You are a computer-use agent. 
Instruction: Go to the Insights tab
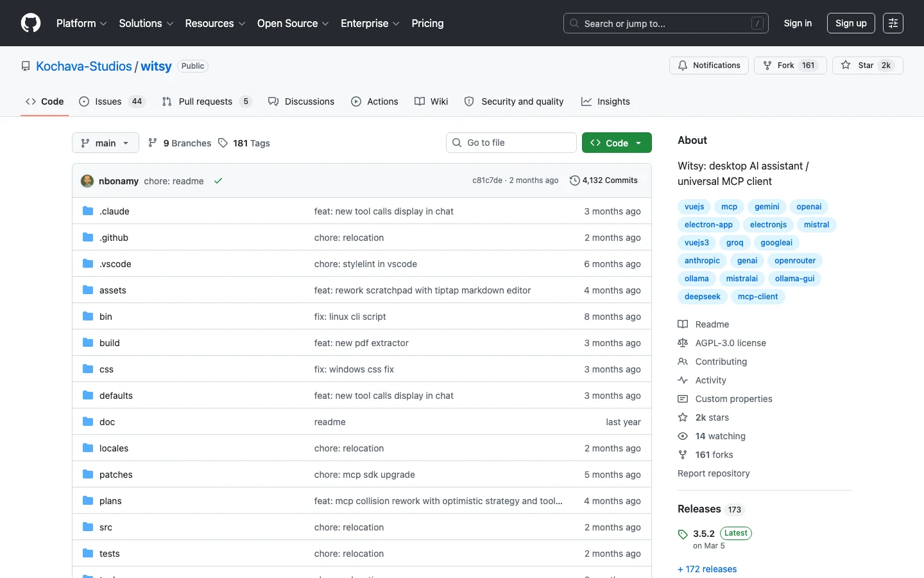click(605, 101)
